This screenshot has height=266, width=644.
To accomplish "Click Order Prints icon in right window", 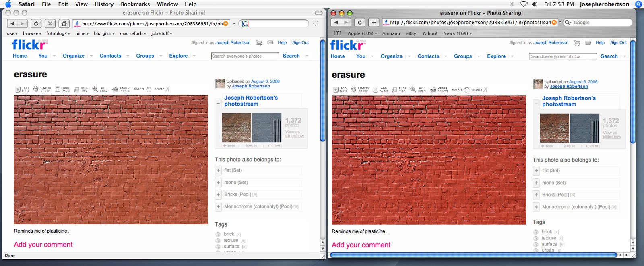I will point(433,90).
